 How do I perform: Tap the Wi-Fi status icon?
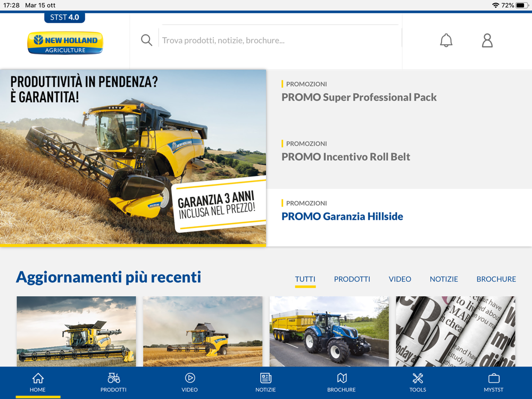pyautogui.click(x=496, y=5)
